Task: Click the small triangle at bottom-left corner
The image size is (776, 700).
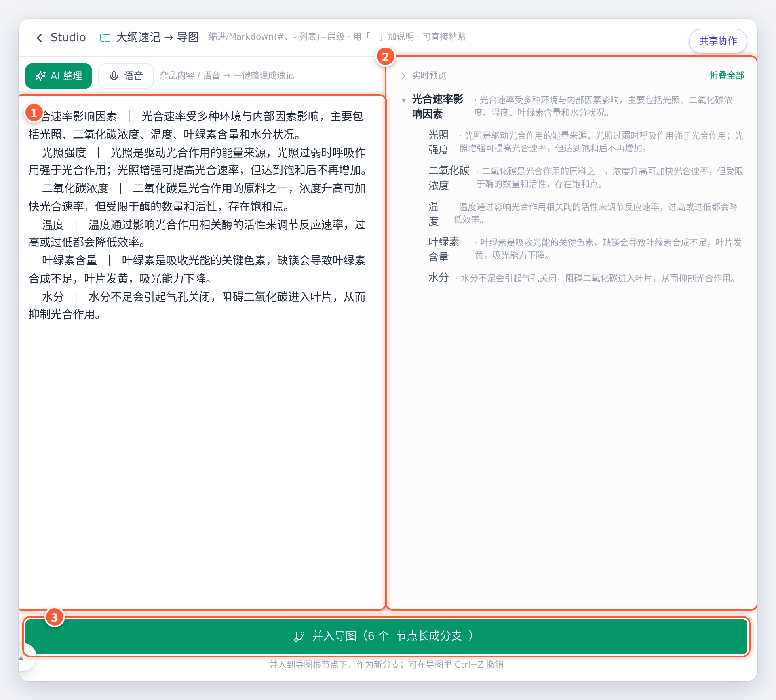Action: (x=21, y=658)
